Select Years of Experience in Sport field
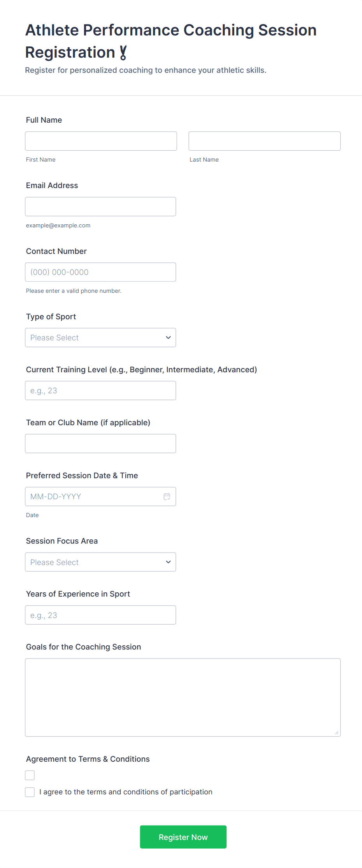Screen dimensions: 362x868 pos(100,615)
